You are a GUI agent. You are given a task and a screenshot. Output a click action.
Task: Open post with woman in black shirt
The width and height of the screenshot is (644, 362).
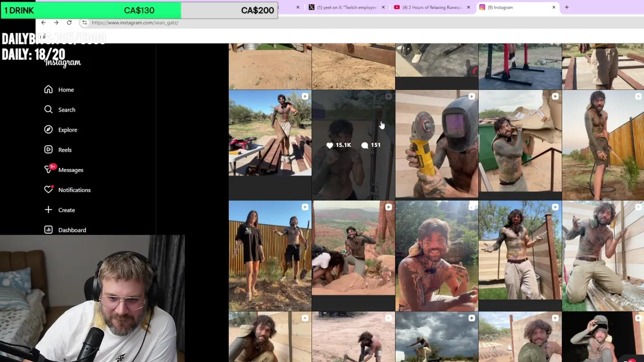270,256
